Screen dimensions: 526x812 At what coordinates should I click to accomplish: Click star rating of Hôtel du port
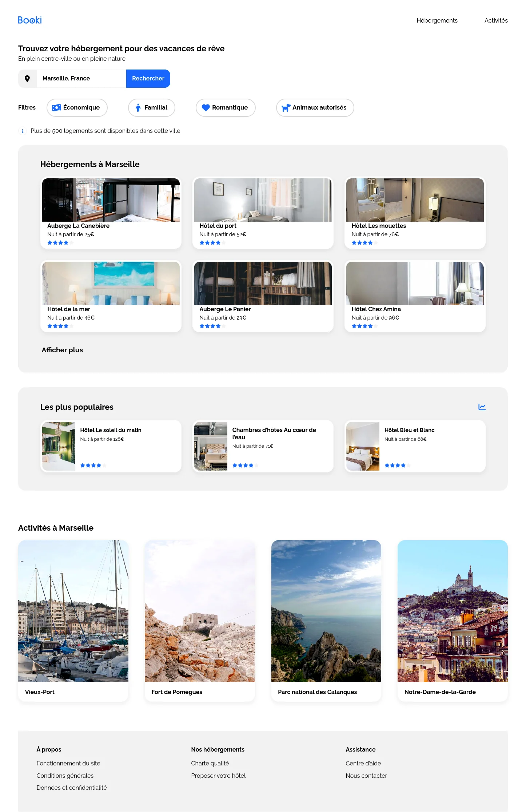point(212,243)
